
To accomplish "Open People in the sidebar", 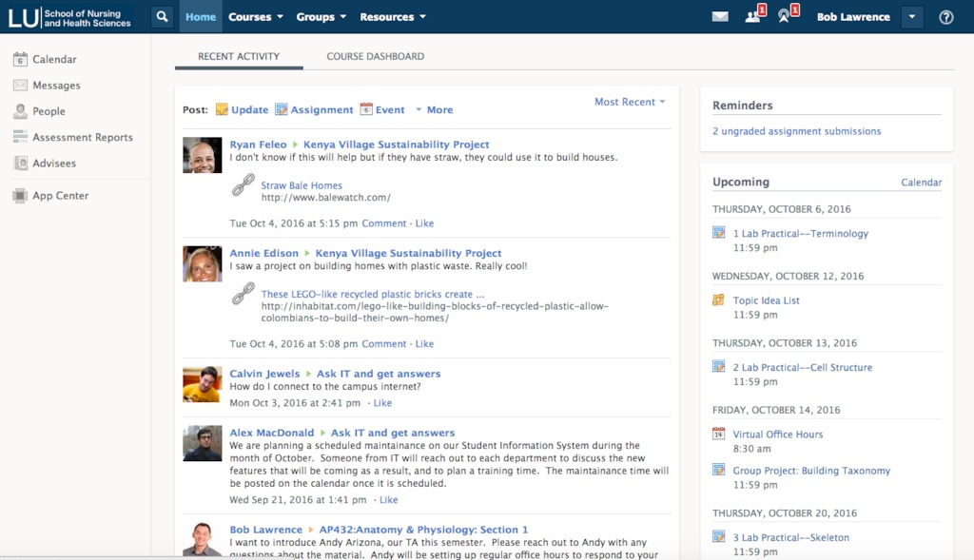I will (x=49, y=111).
